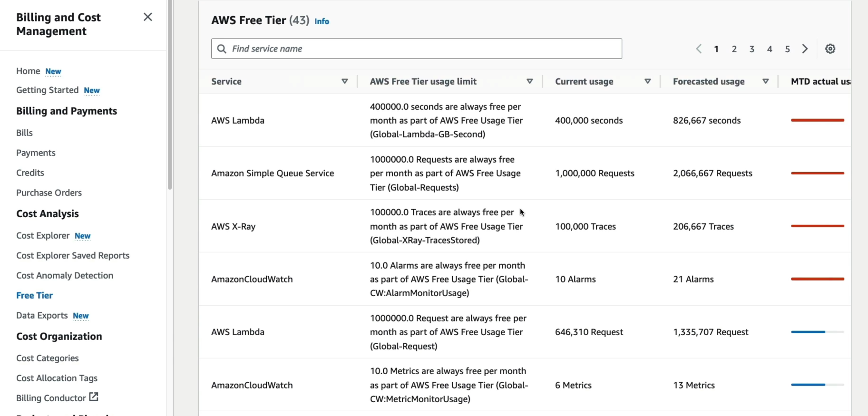Open Payments page
This screenshot has width=868, height=416.
[36, 153]
